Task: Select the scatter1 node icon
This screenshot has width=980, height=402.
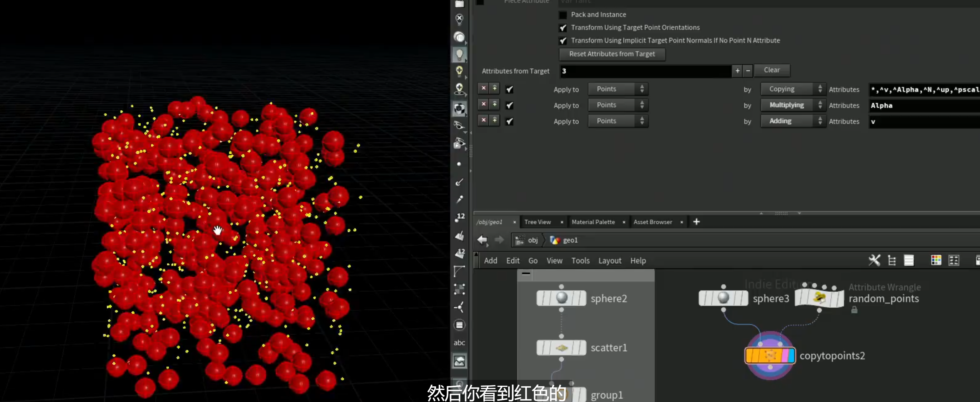Action: 561,348
